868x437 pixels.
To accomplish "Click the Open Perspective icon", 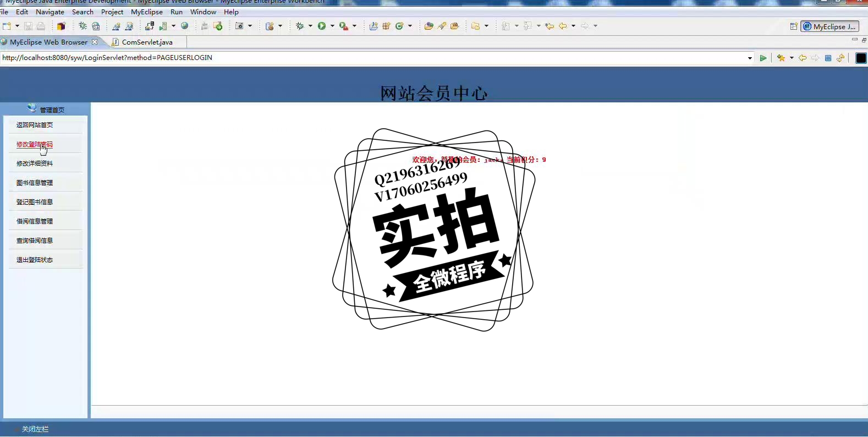I will coord(794,26).
